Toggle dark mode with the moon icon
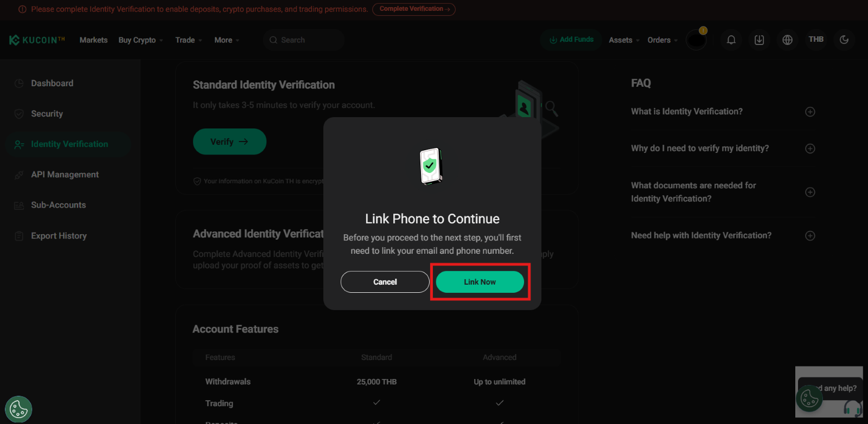This screenshot has height=424, width=868. (844, 40)
